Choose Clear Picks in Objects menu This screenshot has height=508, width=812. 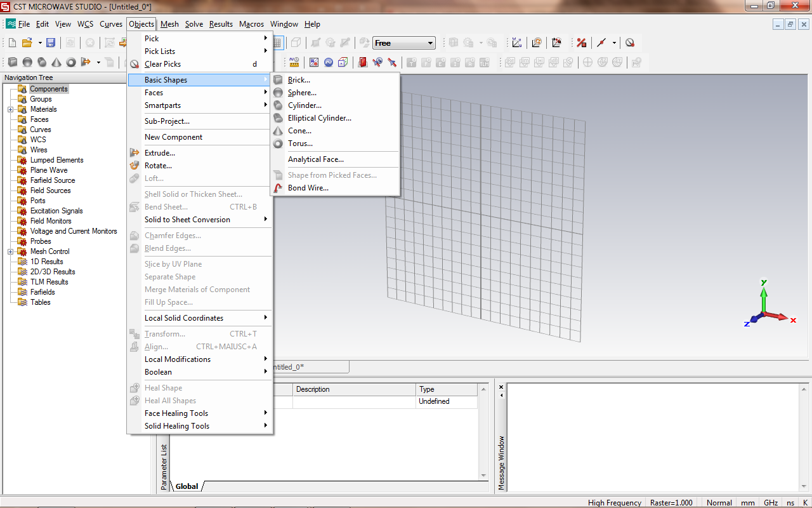pos(200,64)
